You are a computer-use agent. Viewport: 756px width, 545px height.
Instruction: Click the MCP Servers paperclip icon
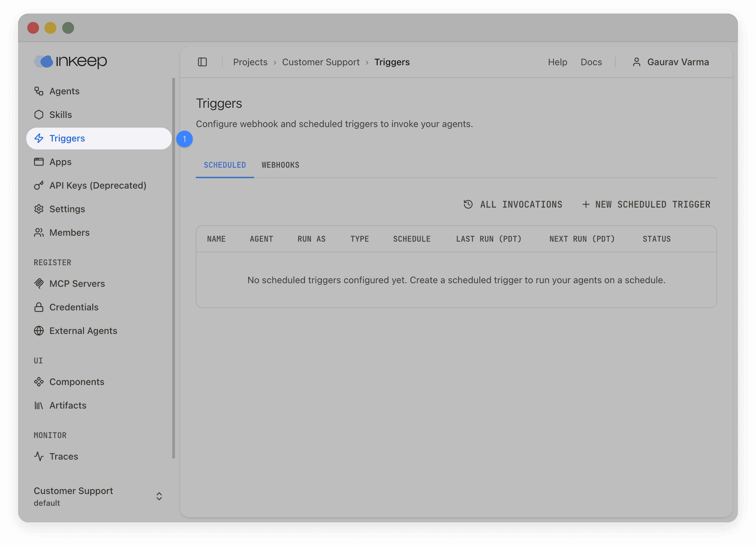click(39, 284)
